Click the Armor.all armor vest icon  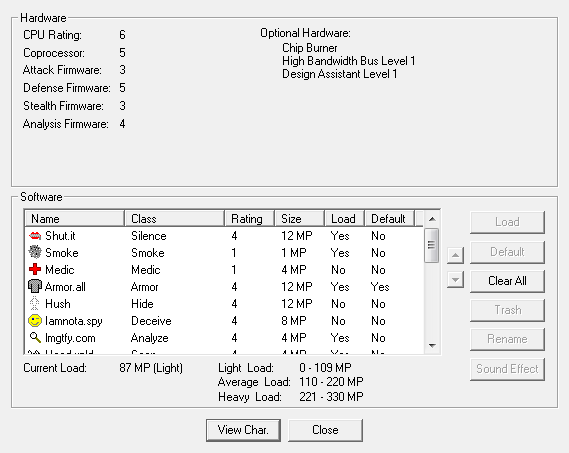[35, 286]
